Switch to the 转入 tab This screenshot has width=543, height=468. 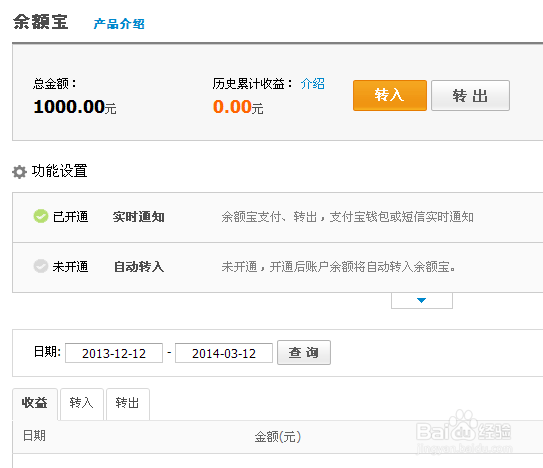coord(82,404)
